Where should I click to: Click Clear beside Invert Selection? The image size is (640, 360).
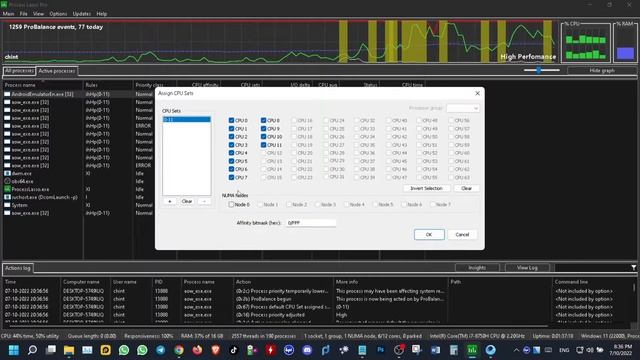(466, 189)
